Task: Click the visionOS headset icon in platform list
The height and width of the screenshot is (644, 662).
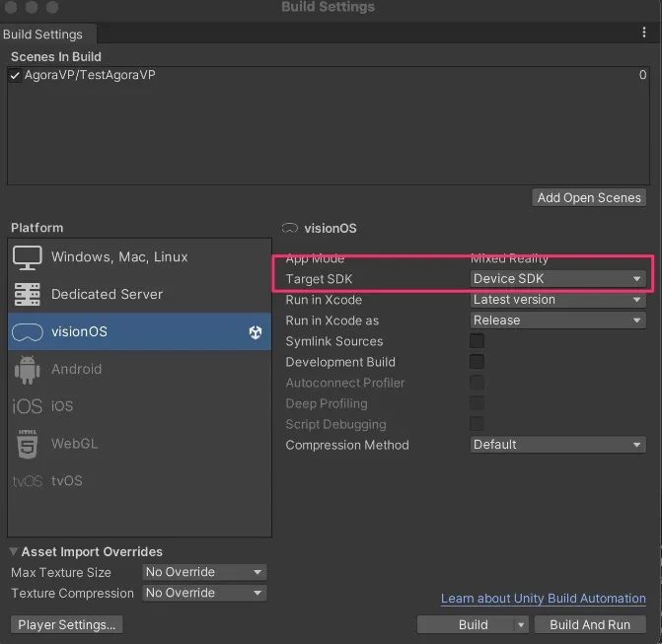Action: click(x=28, y=332)
